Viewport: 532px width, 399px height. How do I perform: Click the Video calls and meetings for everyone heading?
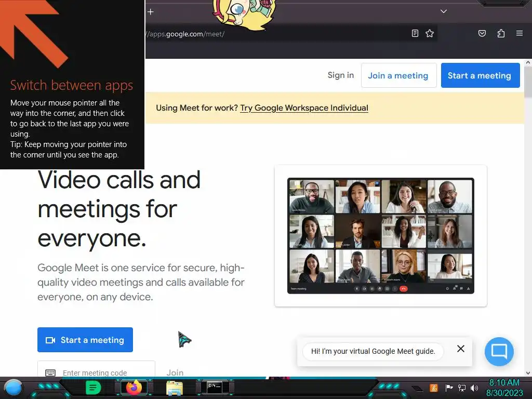(x=119, y=209)
